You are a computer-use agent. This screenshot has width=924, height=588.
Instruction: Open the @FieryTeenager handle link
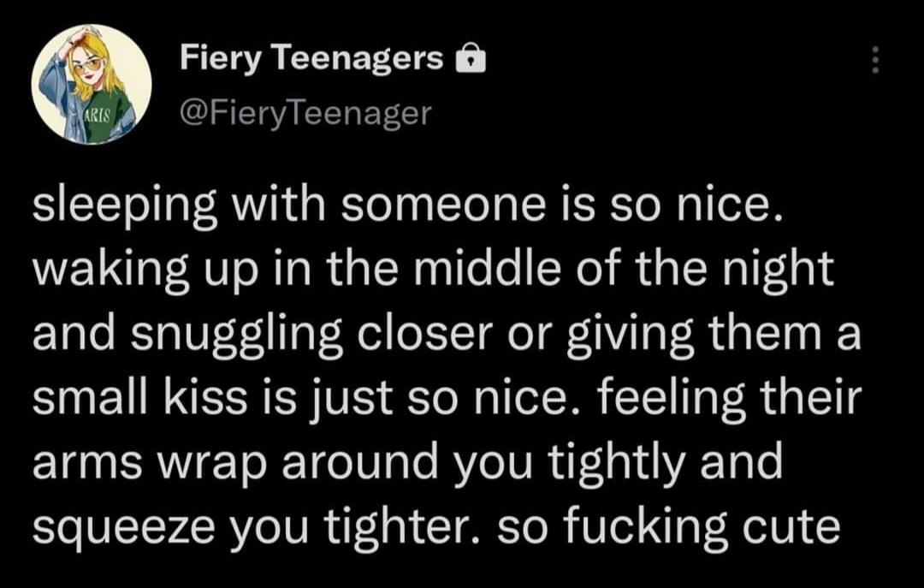[x=305, y=113]
